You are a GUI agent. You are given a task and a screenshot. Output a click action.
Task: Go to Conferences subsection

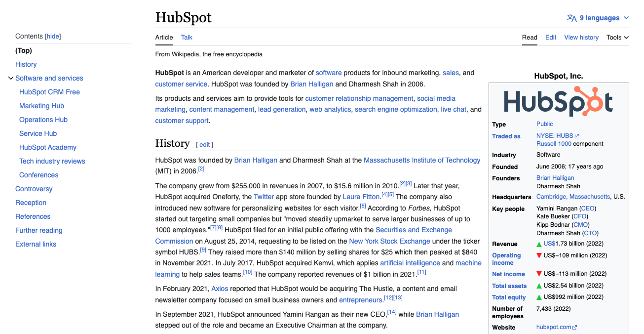tap(38, 175)
